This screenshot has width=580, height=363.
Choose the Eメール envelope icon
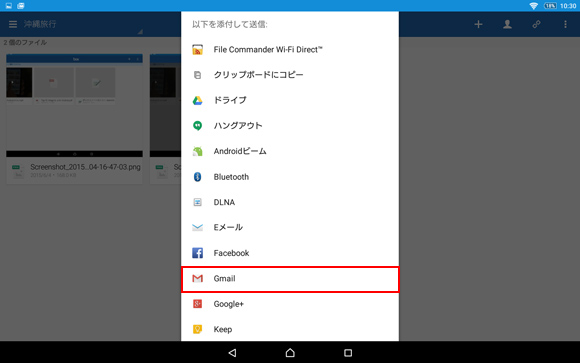click(x=198, y=227)
